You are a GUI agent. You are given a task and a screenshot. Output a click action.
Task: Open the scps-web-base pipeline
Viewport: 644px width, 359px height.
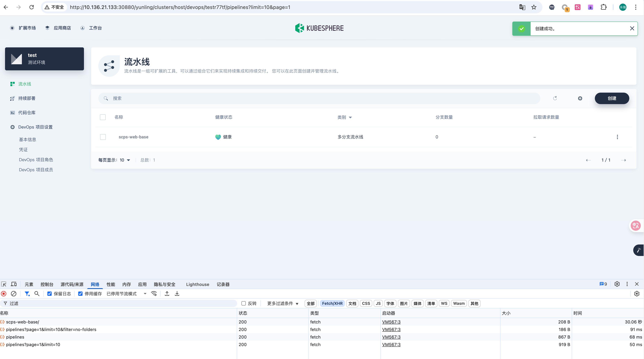(x=133, y=137)
